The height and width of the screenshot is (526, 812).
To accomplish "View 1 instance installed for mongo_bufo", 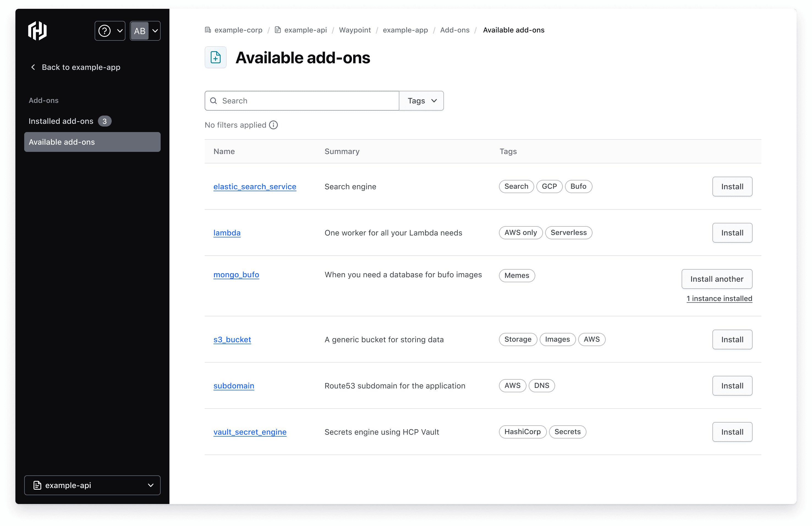I will (719, 298).
